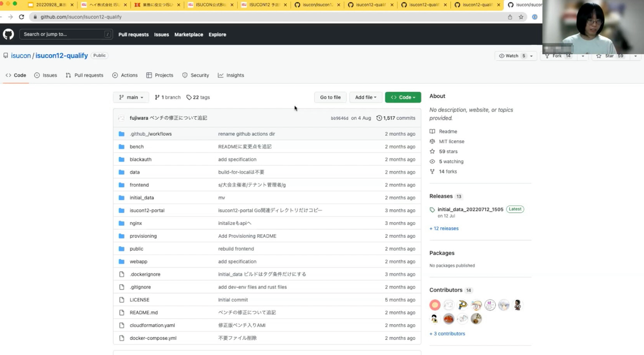The width and height of the screenshot is (644, 355).
Task: Open the Security repository tab
Action: coord(196,75)
